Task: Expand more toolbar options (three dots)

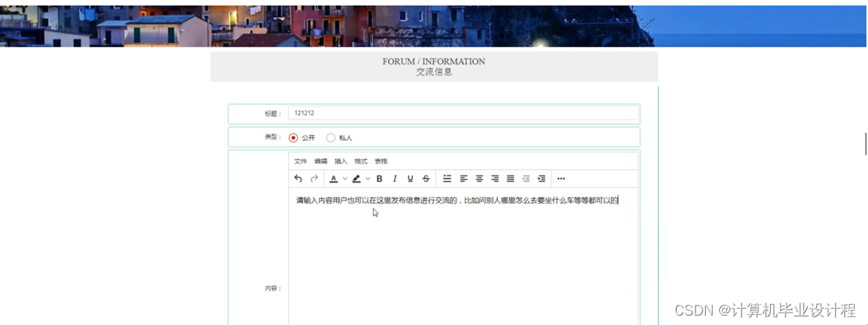Action: click(x=561, y=179)
